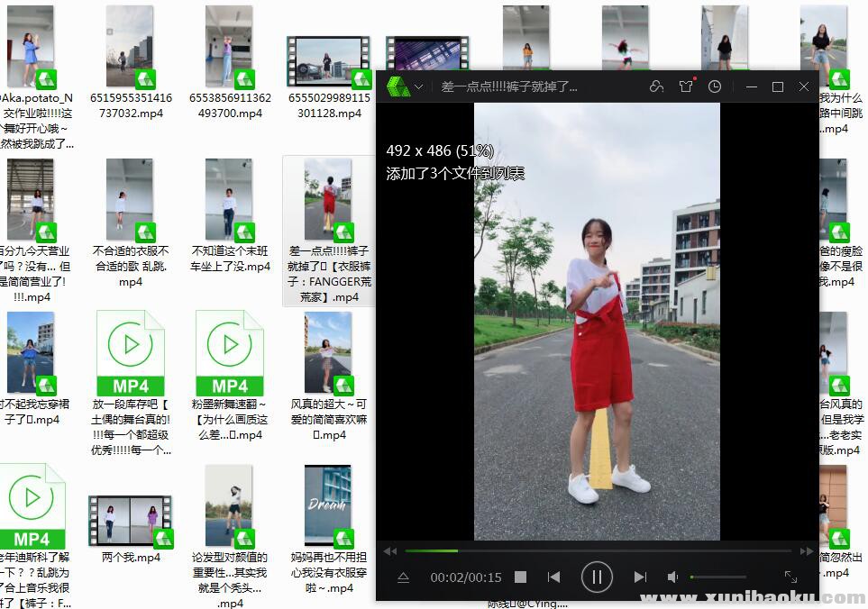Open the skin (shirt) icon
The image size is (868, 609).
pyautogui.click(x=686, y=86)
